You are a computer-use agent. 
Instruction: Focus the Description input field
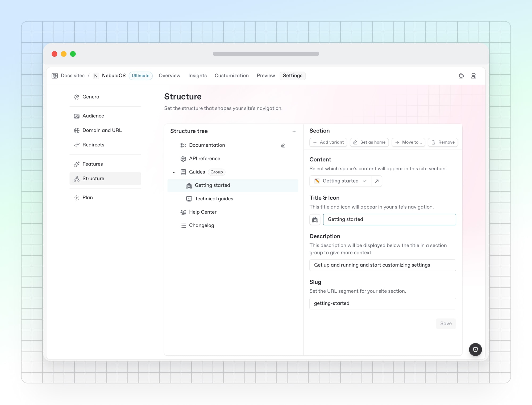click(383, 265)
